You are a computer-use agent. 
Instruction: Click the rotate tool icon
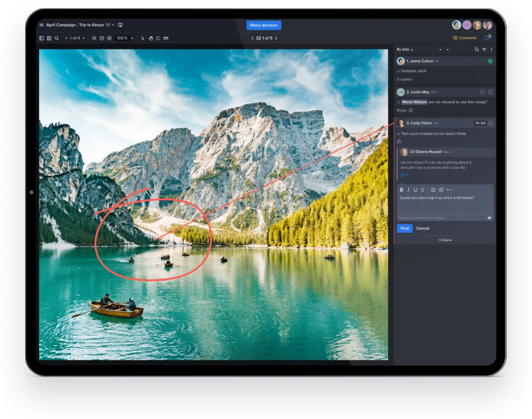point(158,38)
